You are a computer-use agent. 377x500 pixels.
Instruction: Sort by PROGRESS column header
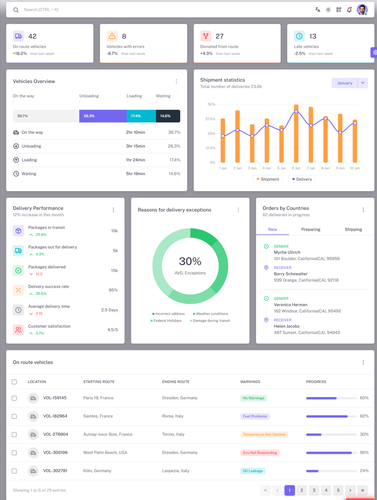coord(316,382)
